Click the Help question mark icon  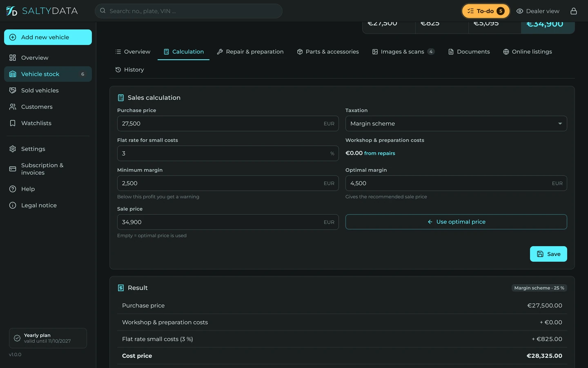13,189
